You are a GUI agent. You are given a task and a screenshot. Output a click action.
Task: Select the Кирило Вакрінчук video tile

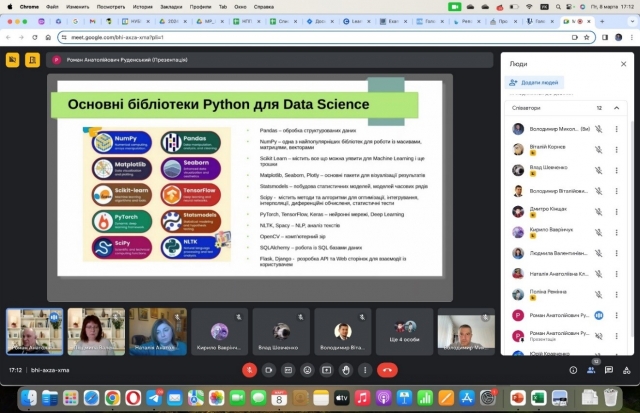click(x=220, y=331)
